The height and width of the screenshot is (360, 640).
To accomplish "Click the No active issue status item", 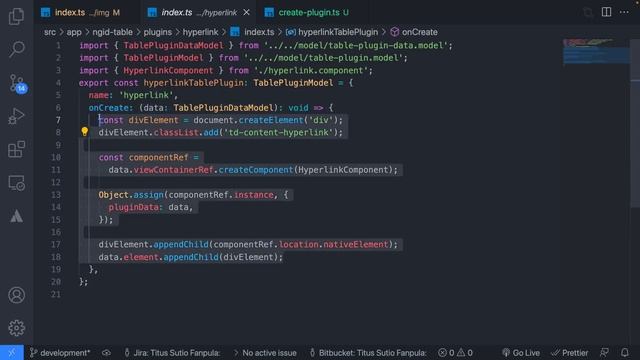I will pos(265,353).
